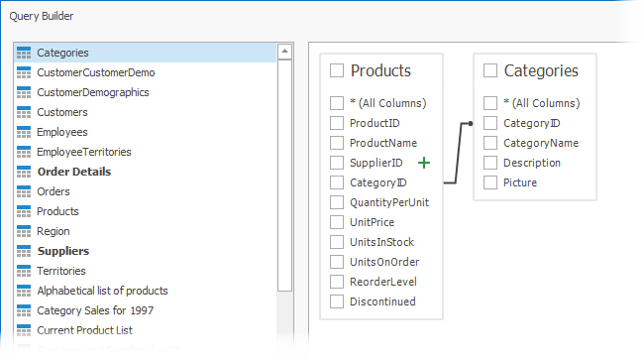Check the Products CategoryID column checkbox
644x361 pixels.
337,182
